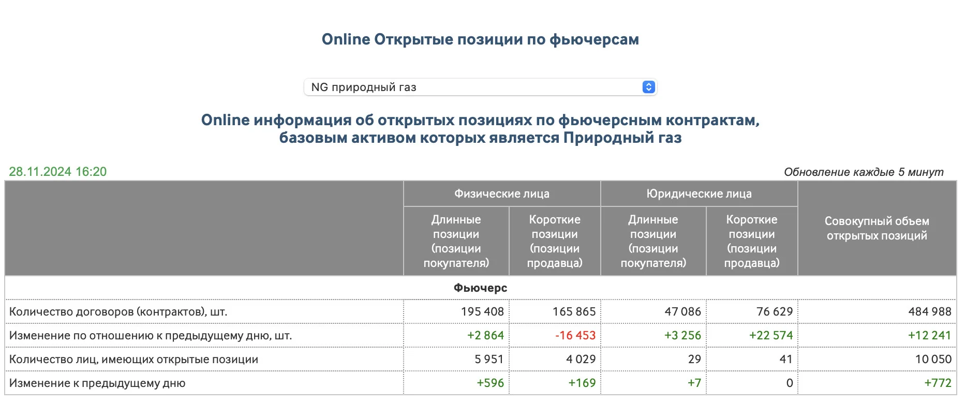Click the Изменение к предыдущему дню label
The height and width of the screenshot is (418, 980).
tap(97, 383)
